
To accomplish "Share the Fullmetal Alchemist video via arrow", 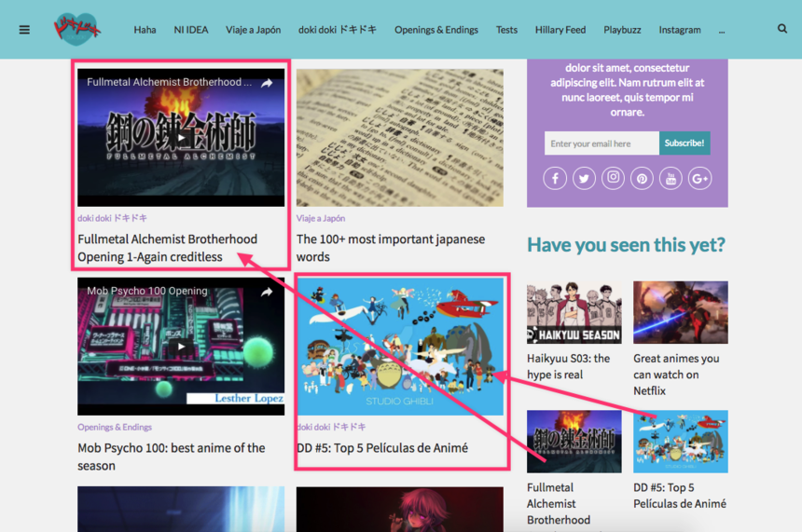I will coord(267,83).
